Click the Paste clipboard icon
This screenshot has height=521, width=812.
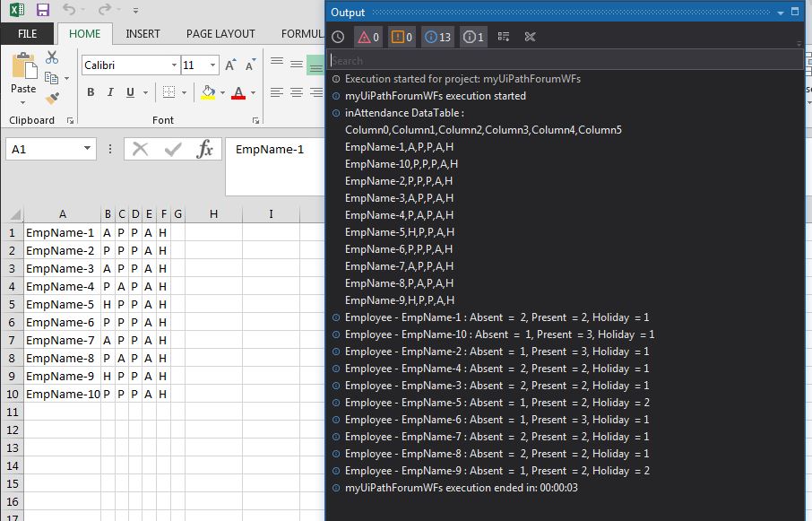point(24,65)
